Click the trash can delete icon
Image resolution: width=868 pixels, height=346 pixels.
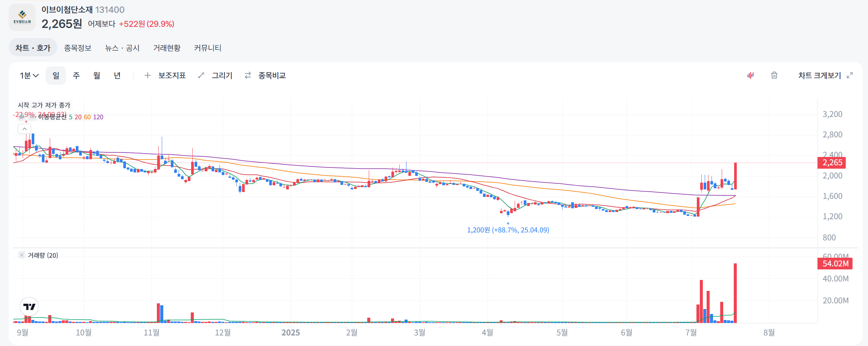[774, 75]
